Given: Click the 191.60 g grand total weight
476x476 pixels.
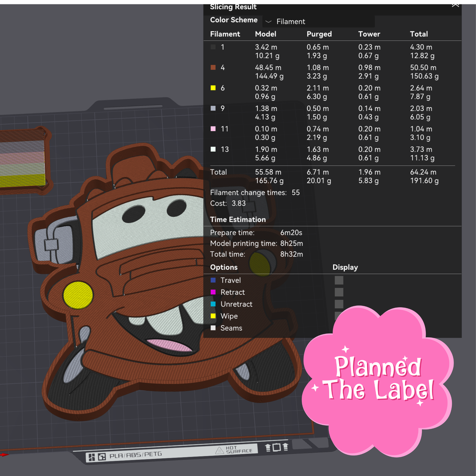Looking at the screenshot, I should click(x=424, y=181).
